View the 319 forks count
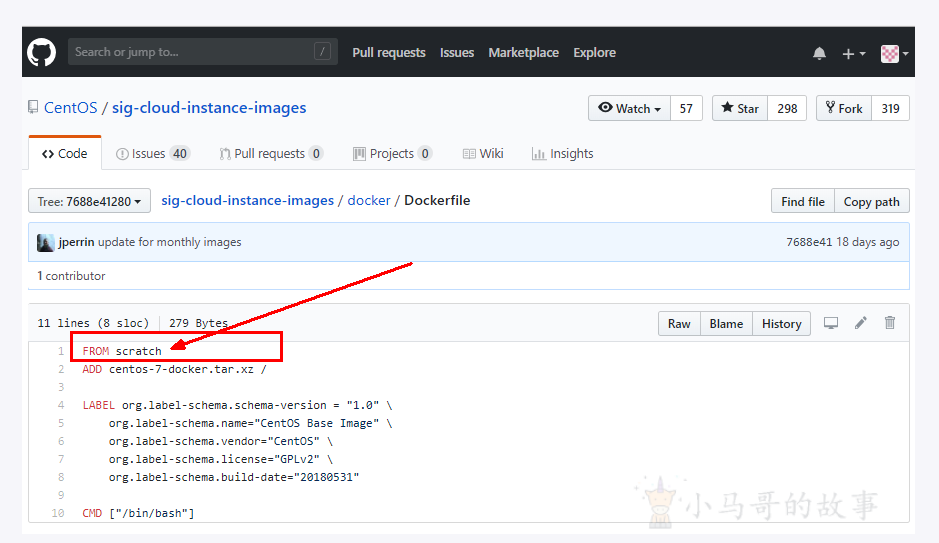The image size is (939, 543). (x=890, y=108)
